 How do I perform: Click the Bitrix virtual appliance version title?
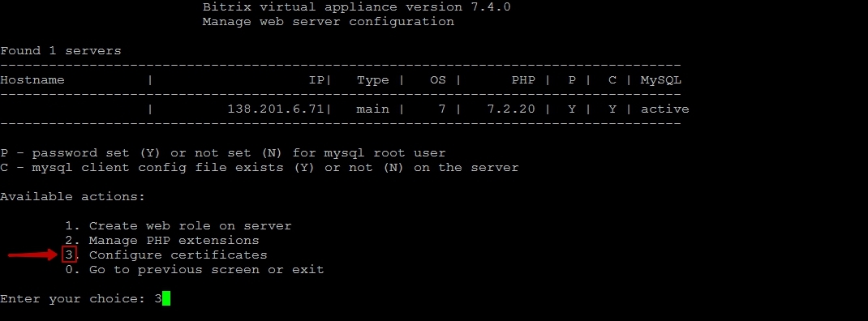(x=356, y=7)
